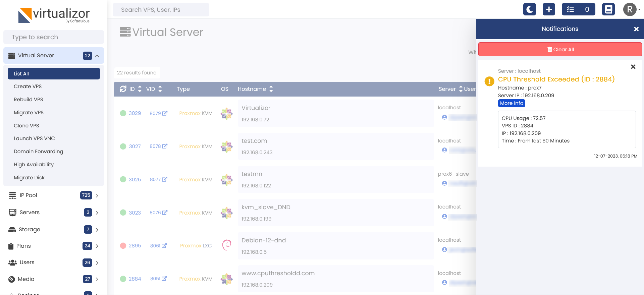Screen dimensions: 644x295
Task: Open VPS ID 3029 link
Action: (135, 113)
